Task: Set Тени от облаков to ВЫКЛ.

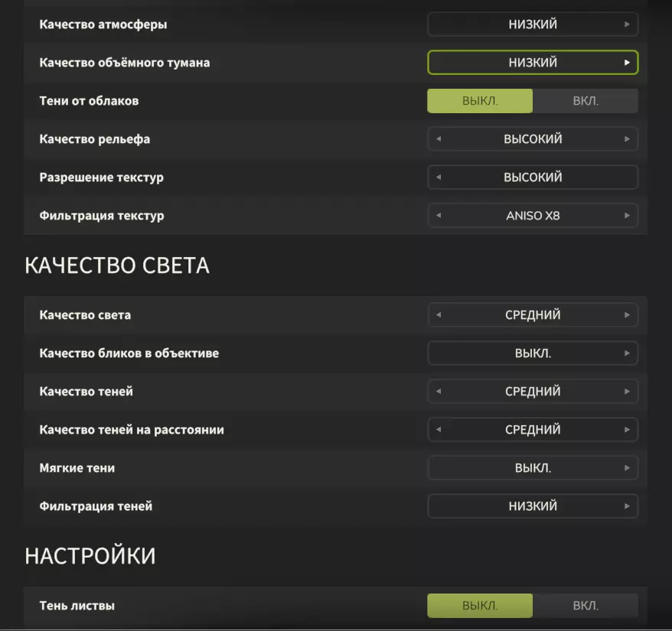Action: click(x=480, y=101)
